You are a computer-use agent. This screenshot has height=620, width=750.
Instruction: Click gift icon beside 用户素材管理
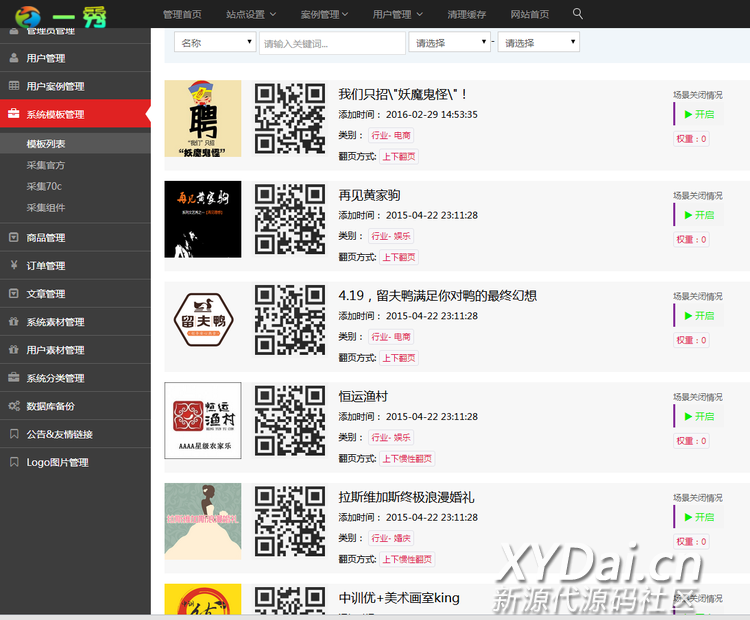14,349
